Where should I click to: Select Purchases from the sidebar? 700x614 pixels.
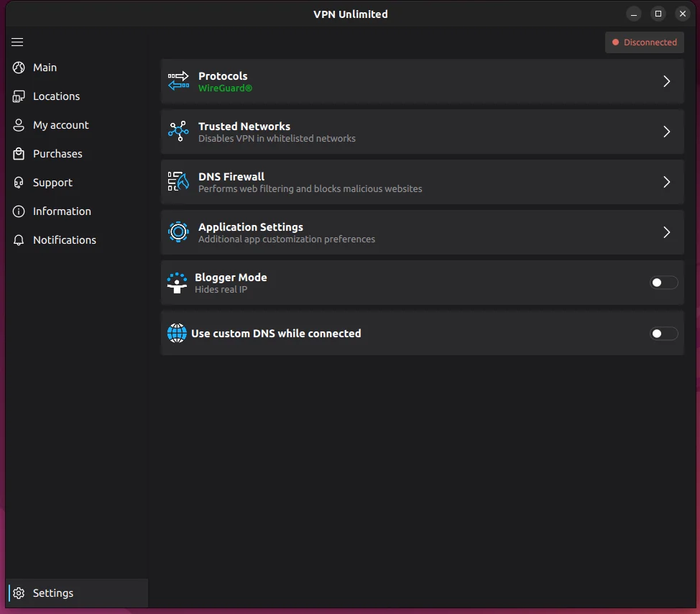click(57, 154)
